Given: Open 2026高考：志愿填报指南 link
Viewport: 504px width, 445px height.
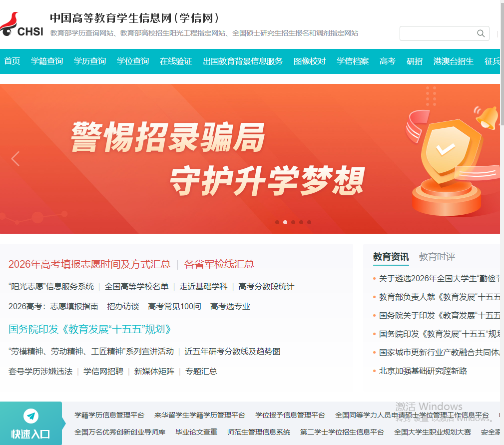Looking at the screenshot, I should 53,306.
